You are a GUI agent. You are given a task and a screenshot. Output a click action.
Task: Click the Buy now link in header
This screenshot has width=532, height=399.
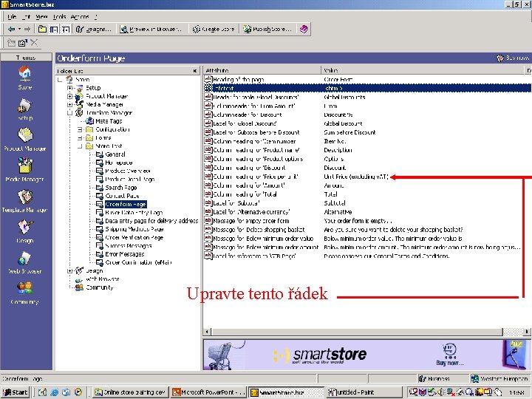pos(513,58)
